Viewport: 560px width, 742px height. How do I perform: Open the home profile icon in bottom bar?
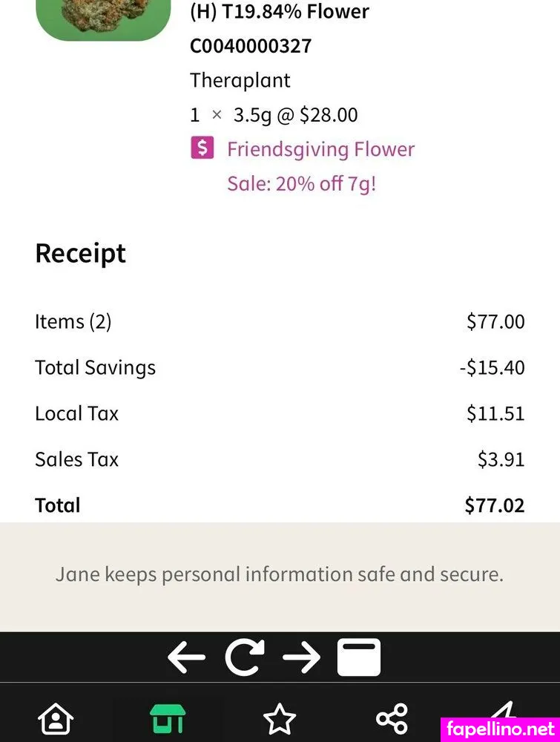[56, 718]
